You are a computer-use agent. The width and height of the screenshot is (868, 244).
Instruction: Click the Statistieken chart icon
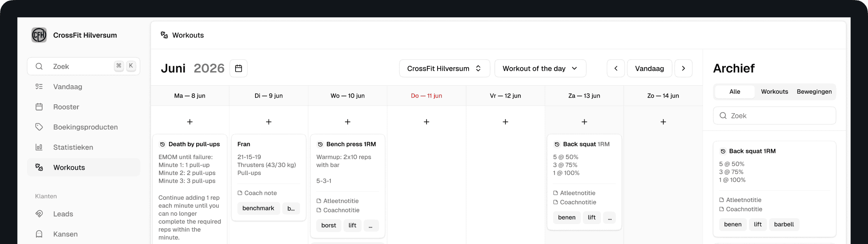tap(39, 147)
